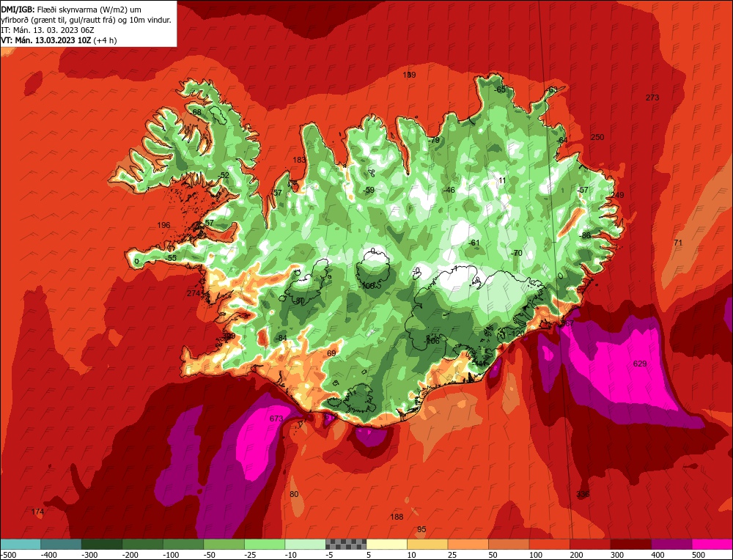Click the "IT: Mán. 13. 03. 2023 06Z" line
The height and width of the screenshot is (560, 733).
(x=48, y=30)
